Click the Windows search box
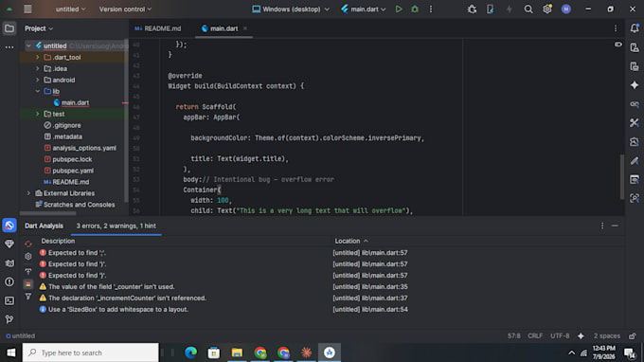The image size is (644, 362). point(90,353)
